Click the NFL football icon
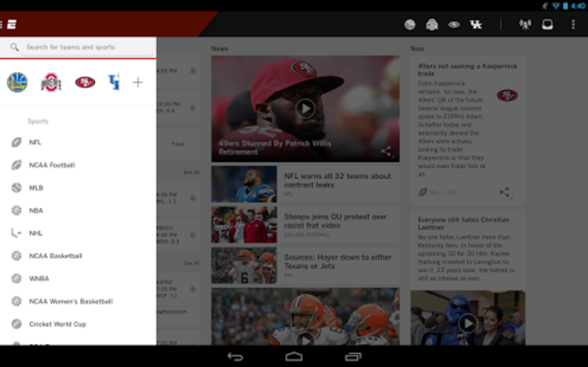 pos(16,142)
